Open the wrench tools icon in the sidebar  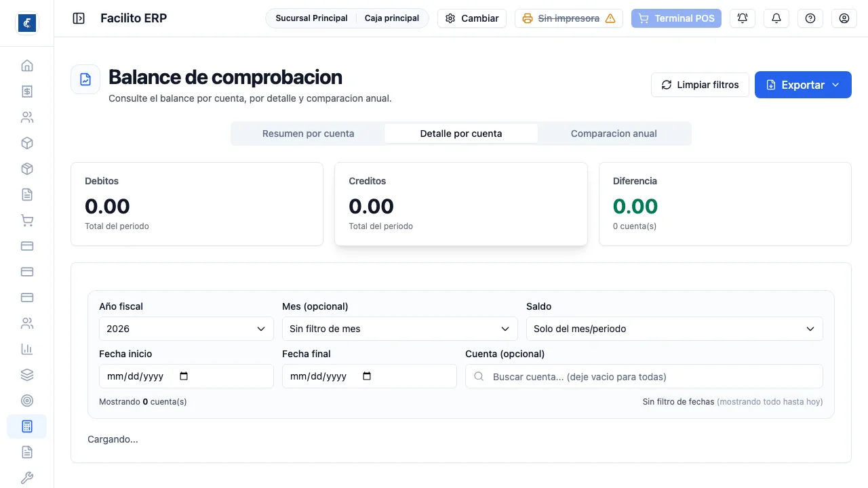27,478
